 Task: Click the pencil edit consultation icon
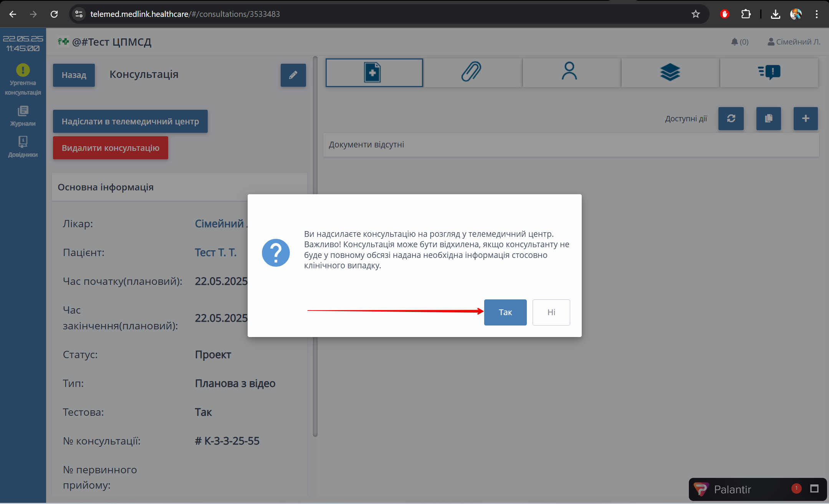click(x=293, y=75)
